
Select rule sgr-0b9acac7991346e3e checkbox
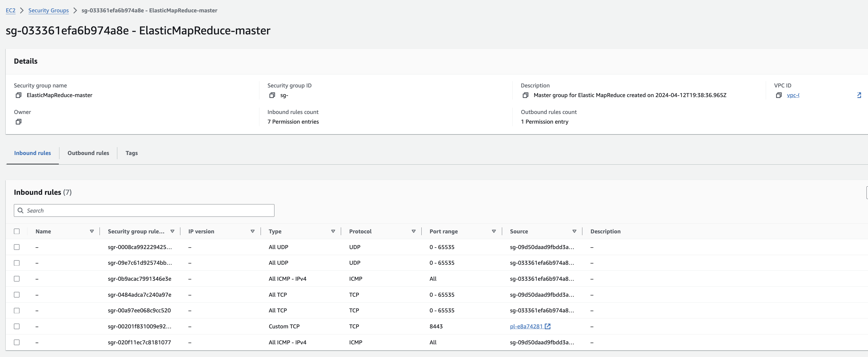(17, 279)
